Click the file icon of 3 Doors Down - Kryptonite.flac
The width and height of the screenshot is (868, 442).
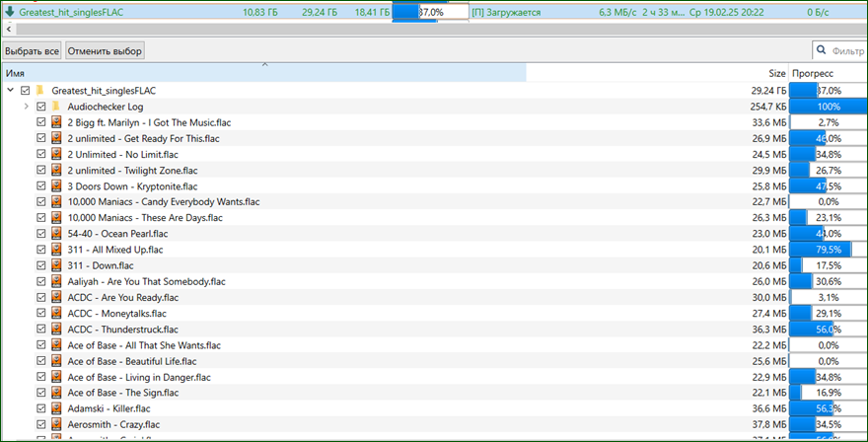pos(56,186)
